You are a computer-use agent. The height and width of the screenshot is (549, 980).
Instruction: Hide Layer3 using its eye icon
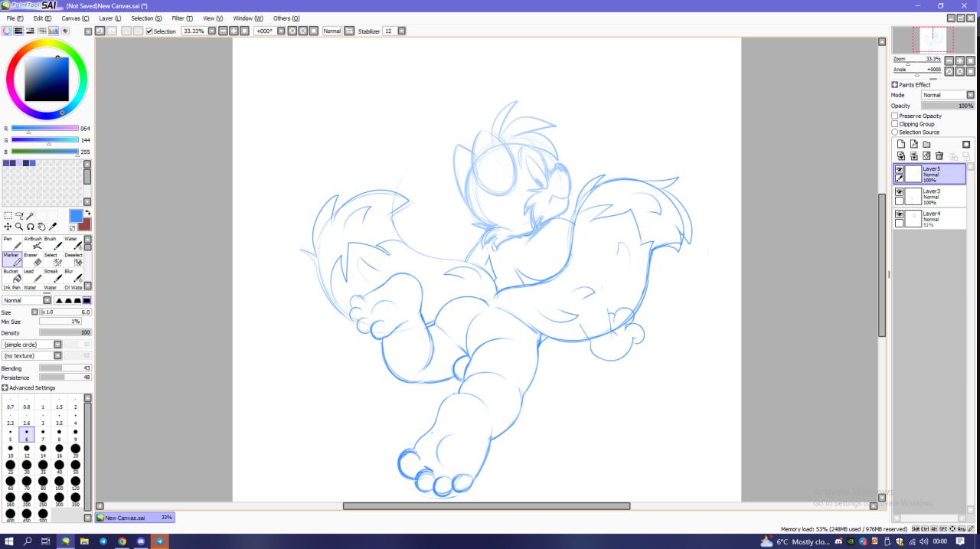(x=900, y=192)
